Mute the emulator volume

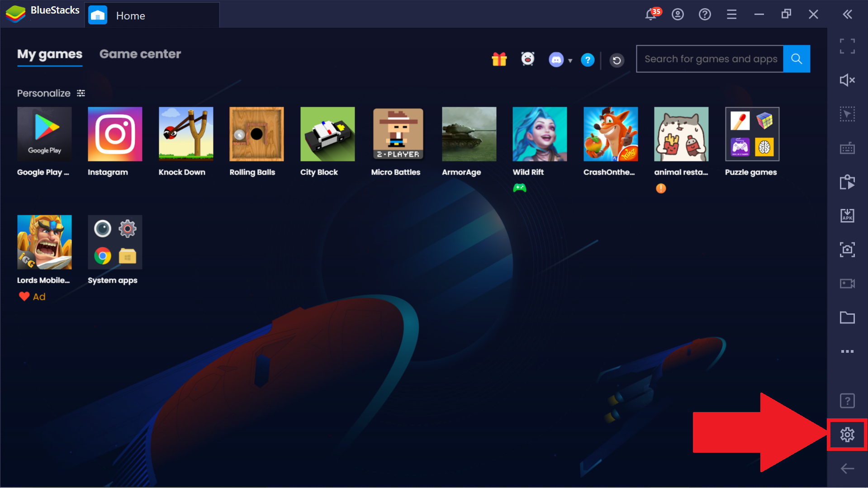point(847,80)
